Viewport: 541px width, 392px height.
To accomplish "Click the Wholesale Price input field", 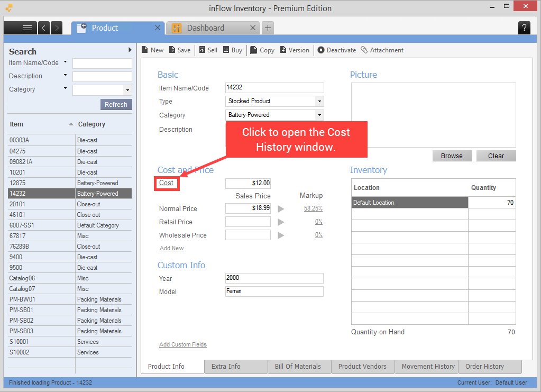I will point(248,235).
